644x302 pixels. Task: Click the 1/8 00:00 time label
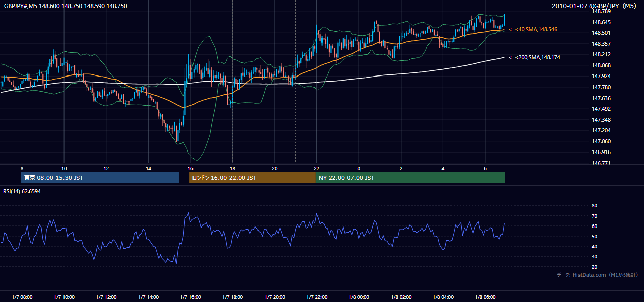tap(359, 297)
